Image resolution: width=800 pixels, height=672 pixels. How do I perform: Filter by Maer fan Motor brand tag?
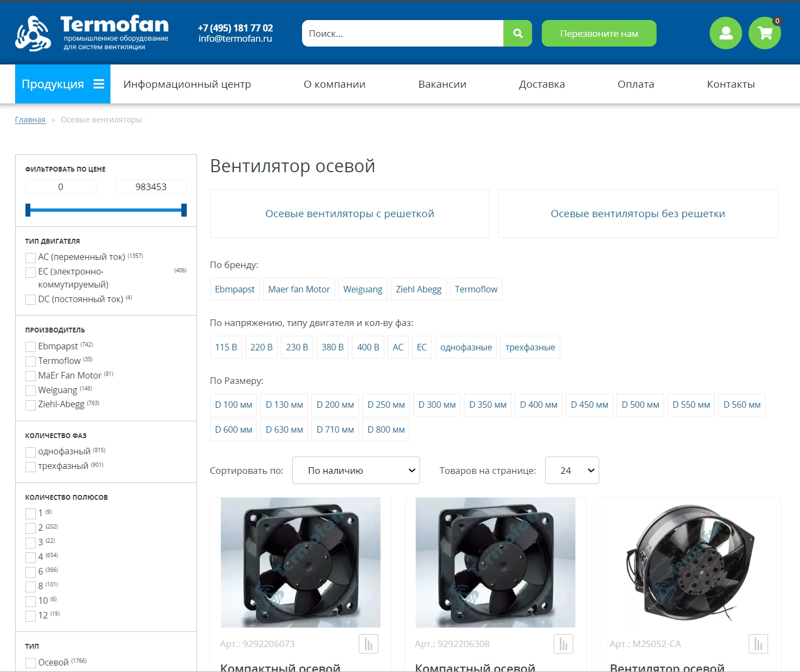click(299, 289)
